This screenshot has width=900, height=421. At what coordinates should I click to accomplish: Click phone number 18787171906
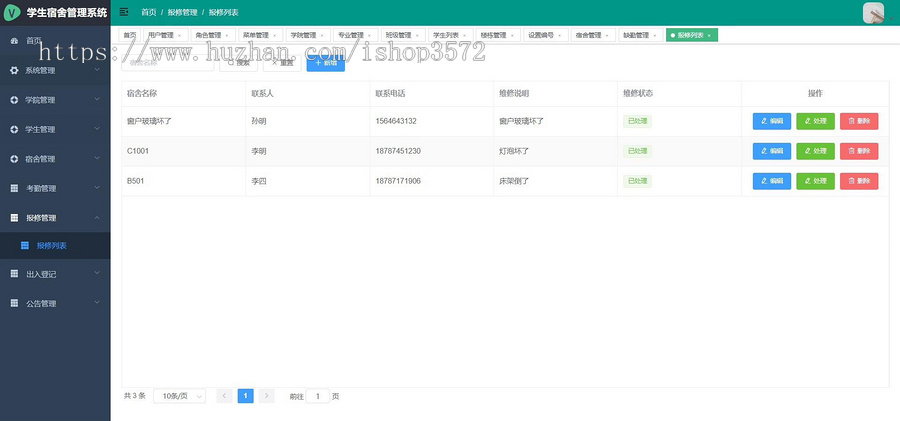pyautogui.click(x=398, y=181)
